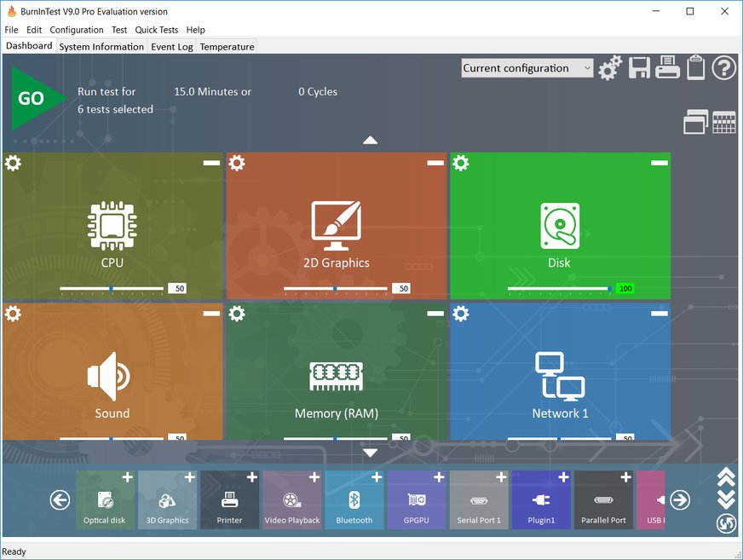Open the Current configuration dropdown
The width and height of the screenshot is (743, 560).
[527, 68]
